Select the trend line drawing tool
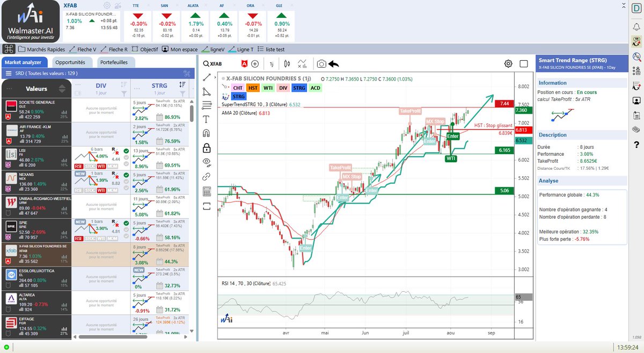The width and height of the screenshot is (644, 353). pos(207,77)
